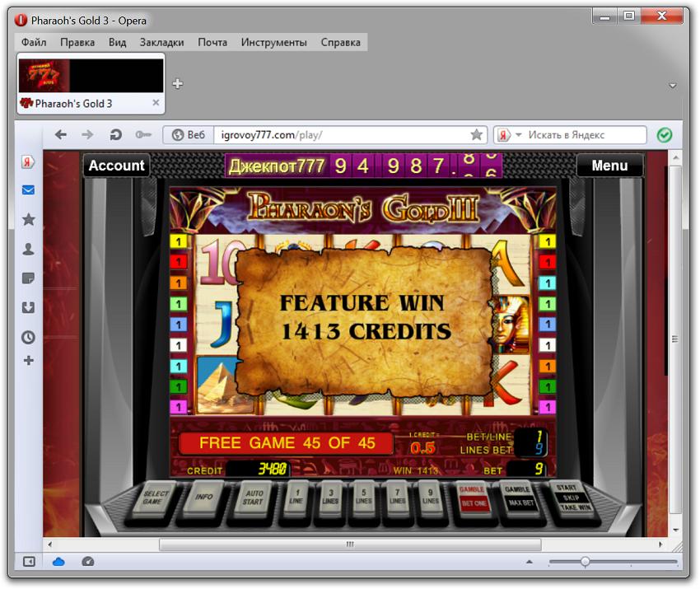Open the closed tabs dropdown arrow

(672, 85)
